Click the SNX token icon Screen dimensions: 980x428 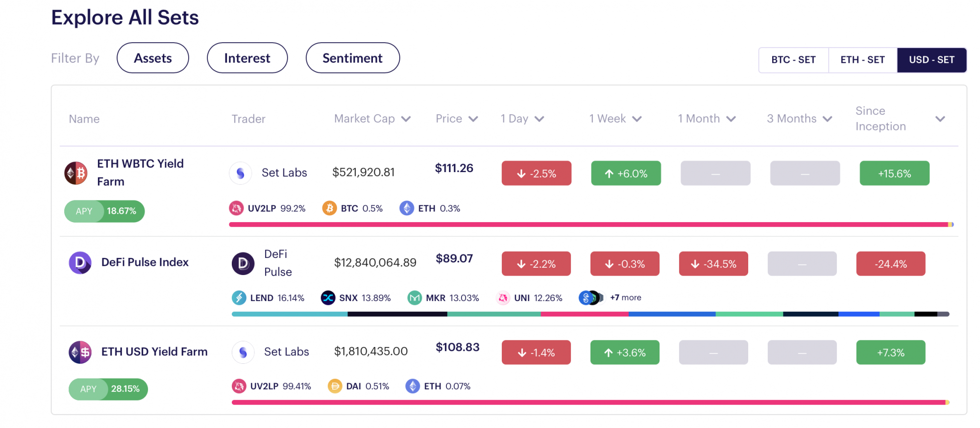coord(328,298)
